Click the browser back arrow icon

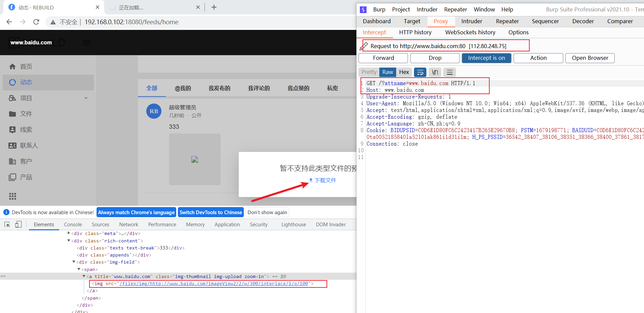pos(9,22)
